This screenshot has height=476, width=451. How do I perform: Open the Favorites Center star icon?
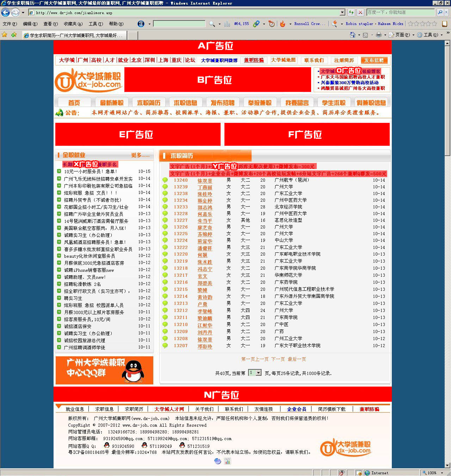click(x=5, y=35)
